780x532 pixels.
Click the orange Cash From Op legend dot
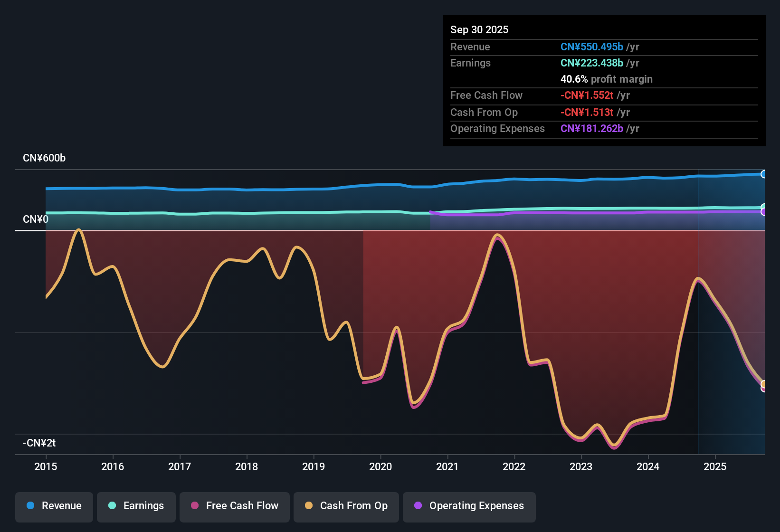point(309,506)
